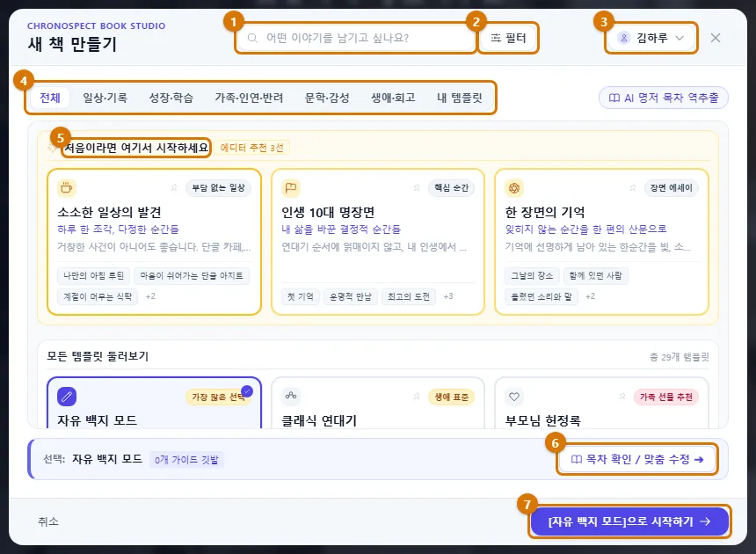
Task: Click the heart icon on 부모님 헌정록
Action: (514, 397)
